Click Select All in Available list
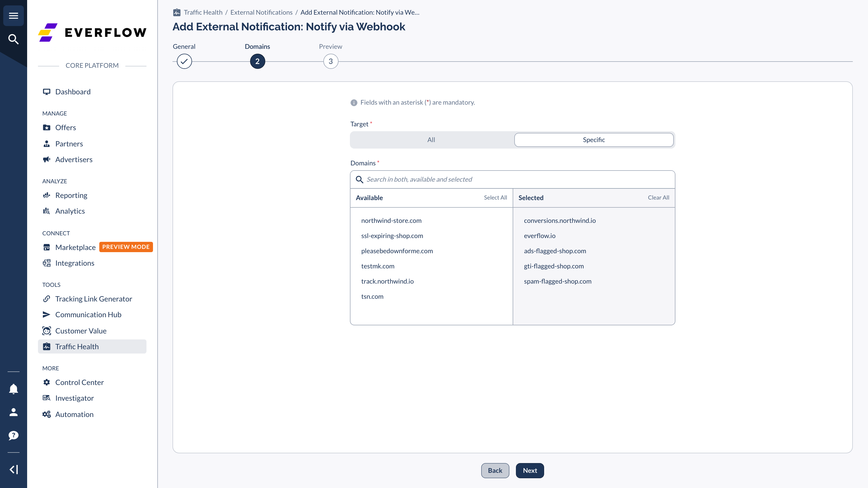This screenshot has height=488, width=868. pos(495,198)
